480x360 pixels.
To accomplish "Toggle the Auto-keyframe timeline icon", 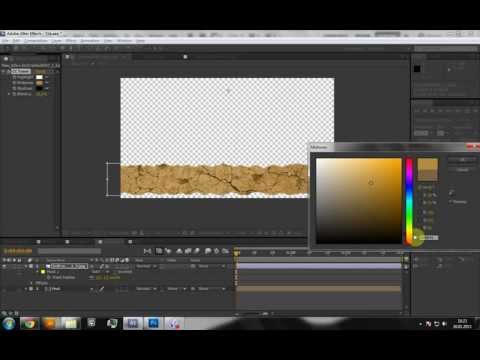I will click(x=217, y=251).
